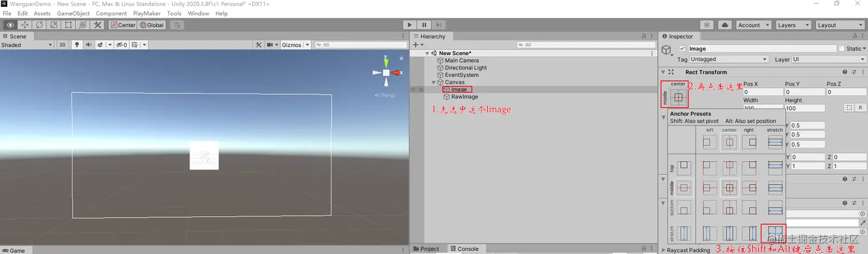
Task: Click the Scene view search field
Action: click(361, 45)
